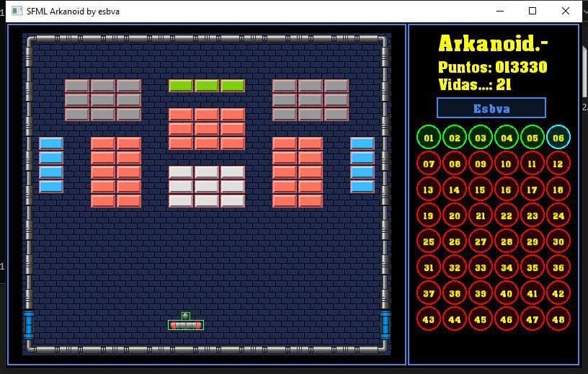Open level 30 circle
Screen dimensions: 588x374
pos(558,241)
